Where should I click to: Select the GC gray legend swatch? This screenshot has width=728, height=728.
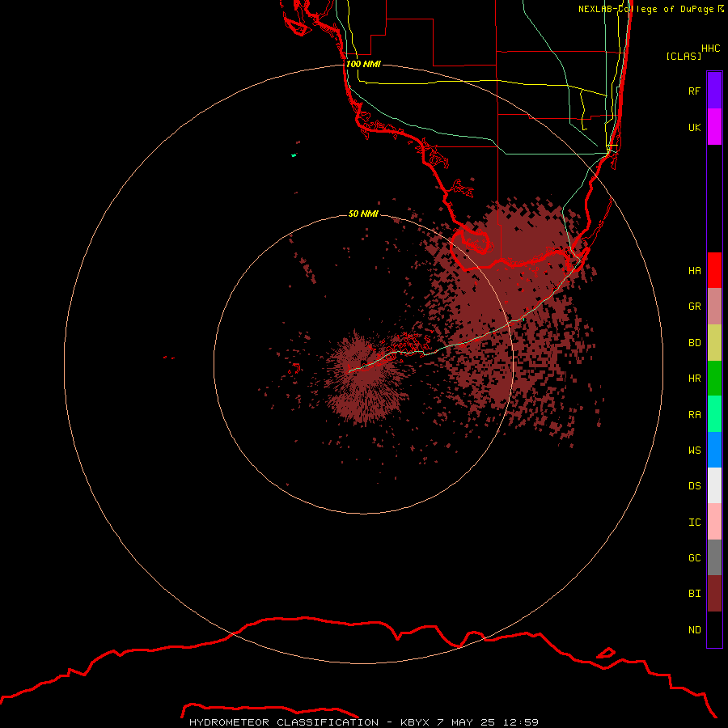pos(714,557)
